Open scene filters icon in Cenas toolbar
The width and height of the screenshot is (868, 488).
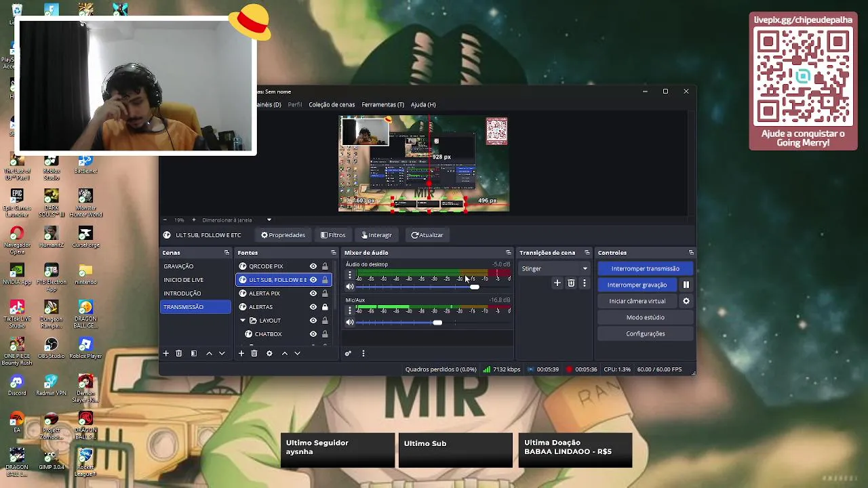click(x=194, y=353)
